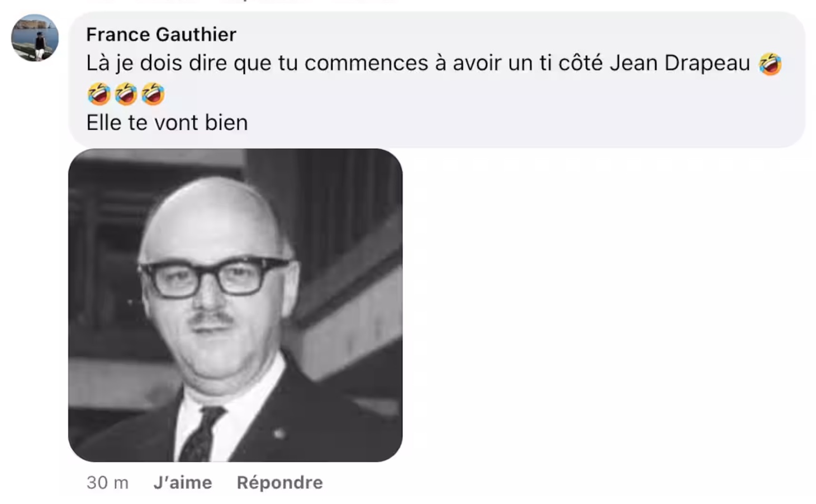This screenshot has height=504, width=816.
Task: Open the 30 m timestamp link
Action: click(x=107, y=482)
